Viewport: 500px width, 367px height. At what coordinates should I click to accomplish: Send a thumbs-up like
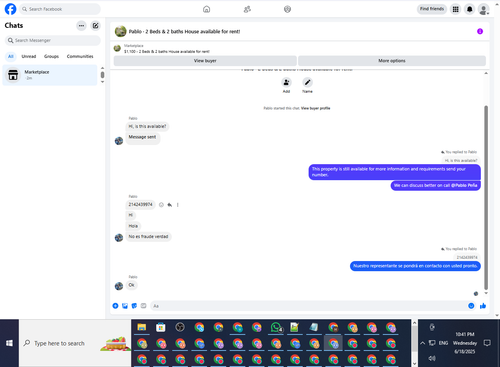483,306
